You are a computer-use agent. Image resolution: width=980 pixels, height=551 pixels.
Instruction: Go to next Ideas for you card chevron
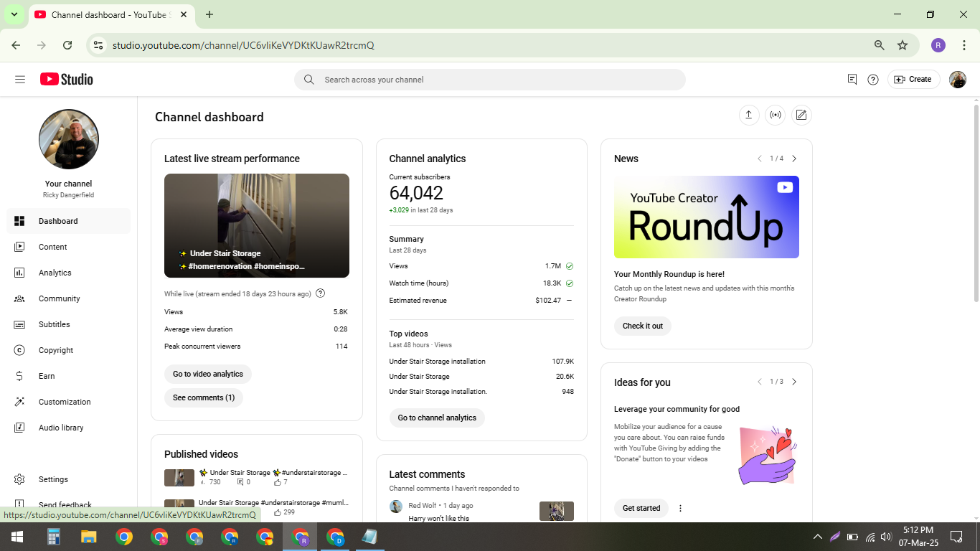(x=794, y=382)
